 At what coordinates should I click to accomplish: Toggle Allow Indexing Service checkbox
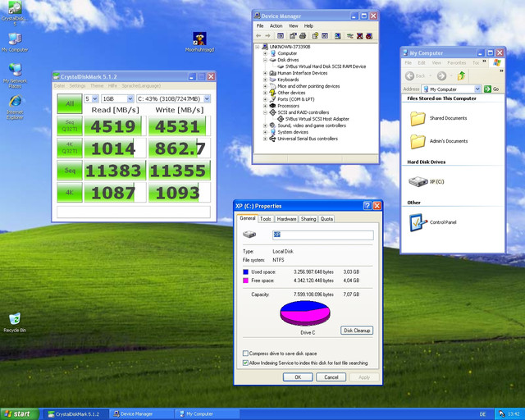245,363
